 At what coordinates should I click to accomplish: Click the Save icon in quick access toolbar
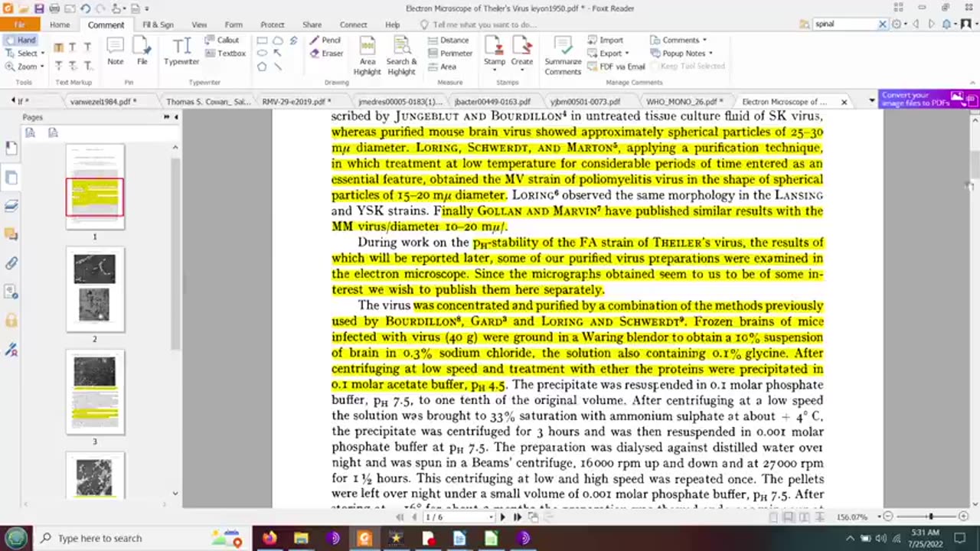click(38, 8)
